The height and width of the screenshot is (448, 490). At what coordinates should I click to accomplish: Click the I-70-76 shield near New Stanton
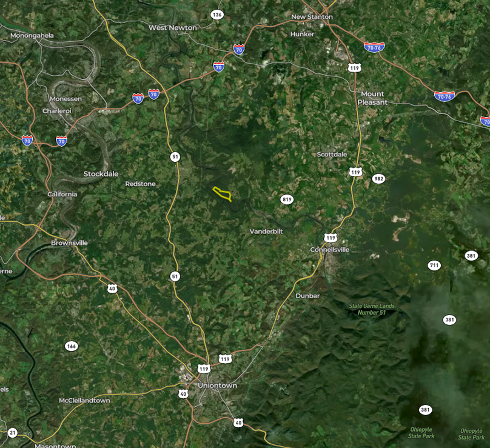tap(374, 47)
